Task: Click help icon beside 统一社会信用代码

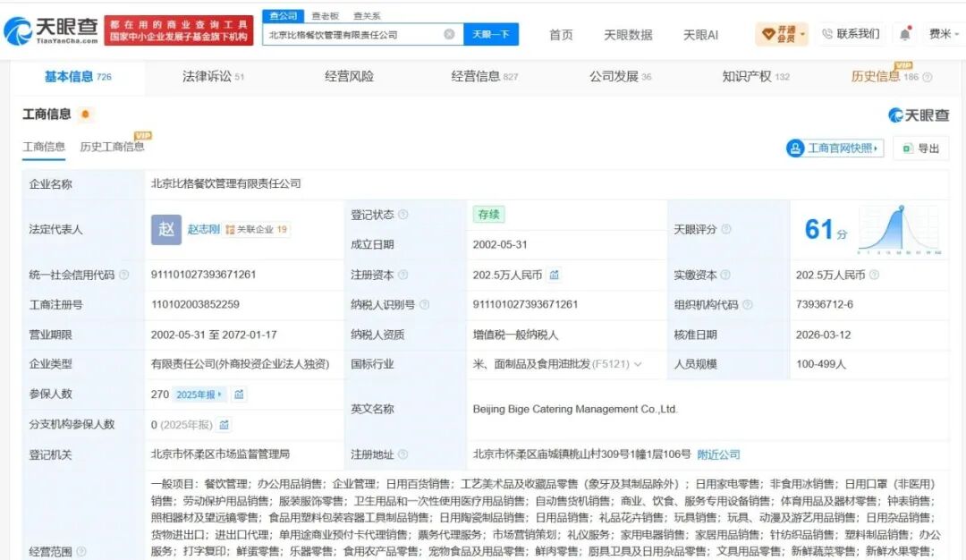Action: 123,275
